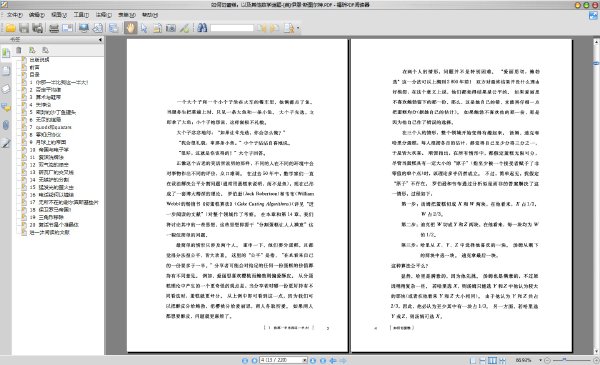Open the Pages thumbnail sidebar tab
This screenshot has width=600, height=365.
coord(6,71)
